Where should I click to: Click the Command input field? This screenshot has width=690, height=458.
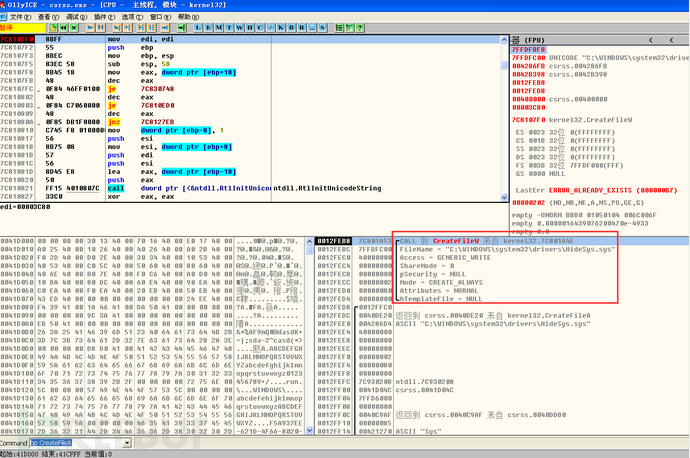pos(77,443)
